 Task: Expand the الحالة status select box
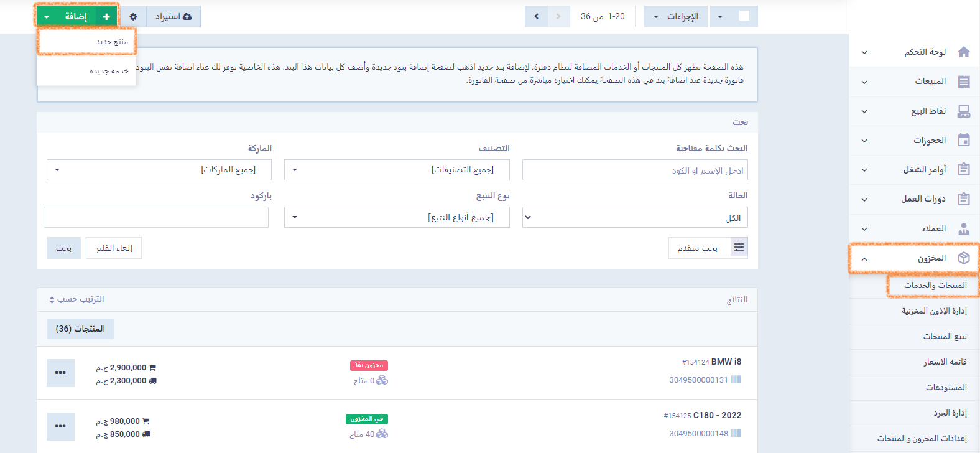point(635,218)
